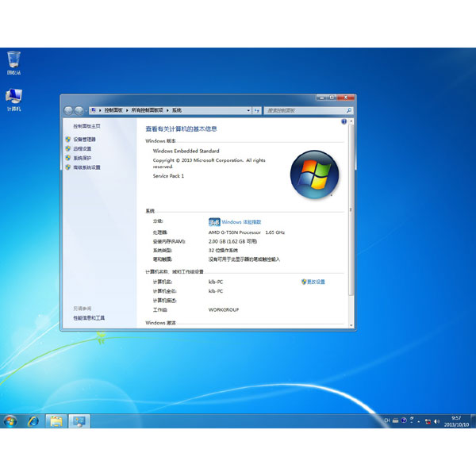Open the Recycle Bin desktop icon
This screenshot has width=476, height=476.
coord(13,63)
